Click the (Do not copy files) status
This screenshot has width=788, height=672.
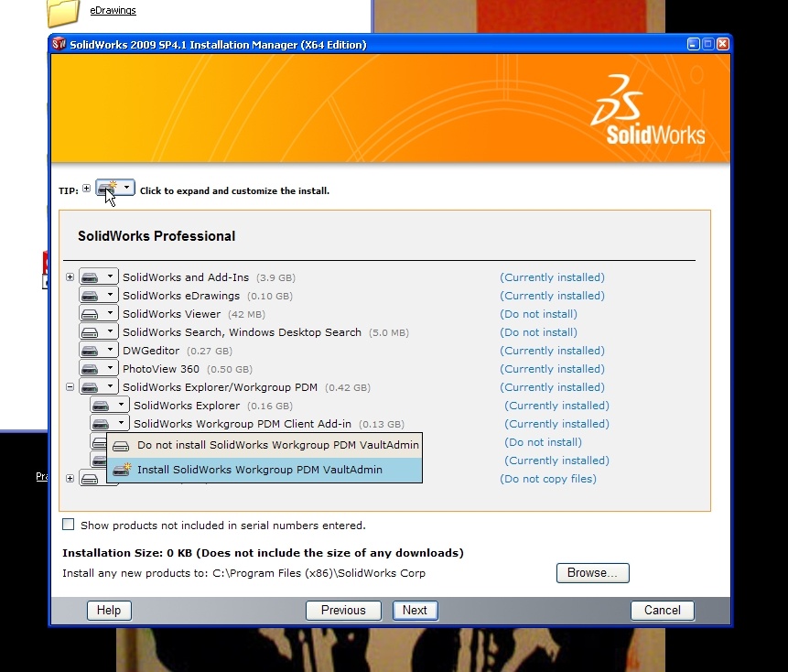click(548, 479)
